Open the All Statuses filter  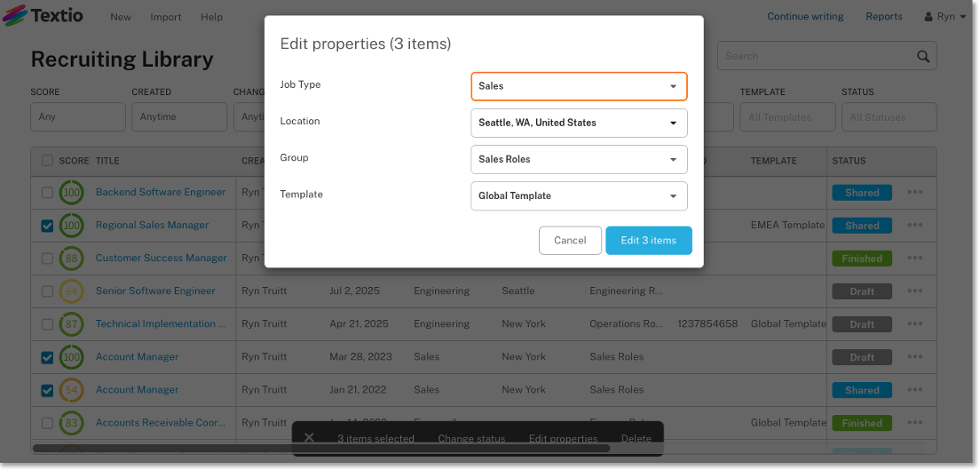[889, 117]
